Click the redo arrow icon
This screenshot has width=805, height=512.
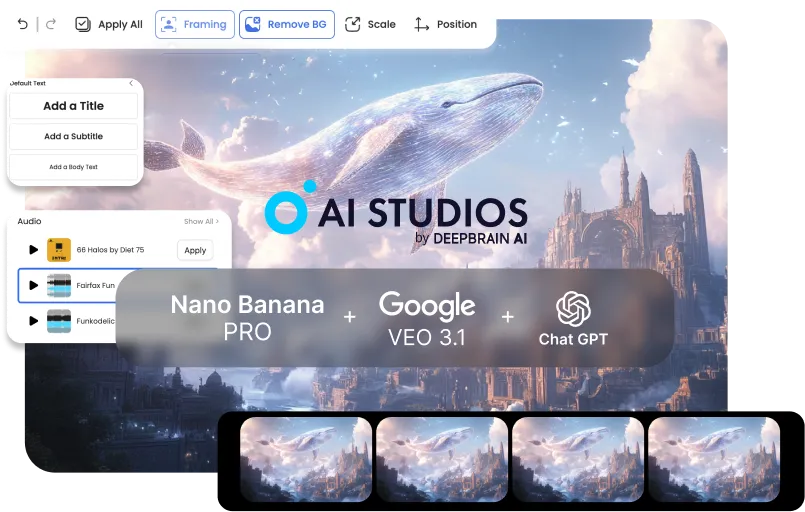pos(50,24)
